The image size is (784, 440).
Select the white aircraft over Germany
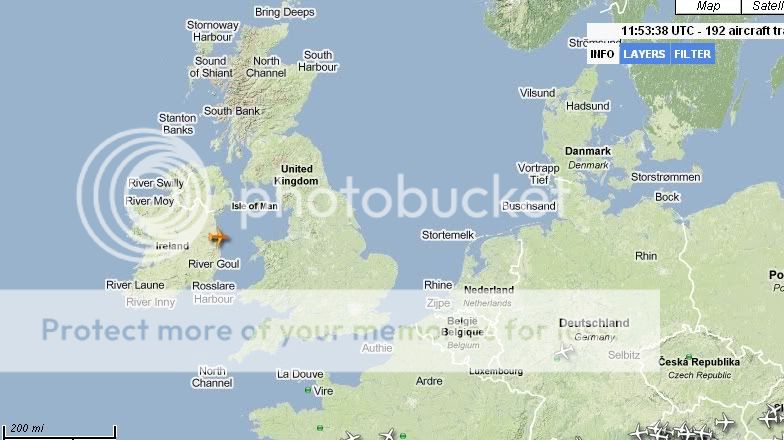(x=565, y=351)
